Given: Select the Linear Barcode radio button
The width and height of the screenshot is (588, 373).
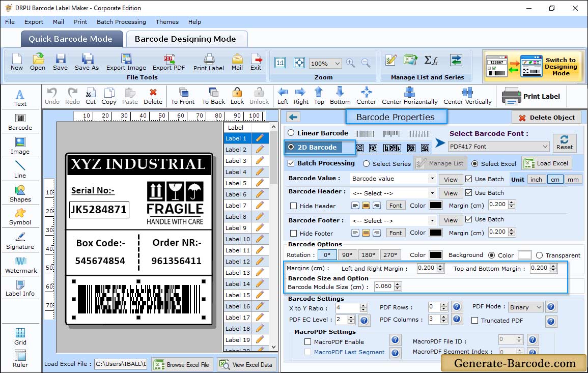Looking at the screenshot, I should [x=291, y=133].
